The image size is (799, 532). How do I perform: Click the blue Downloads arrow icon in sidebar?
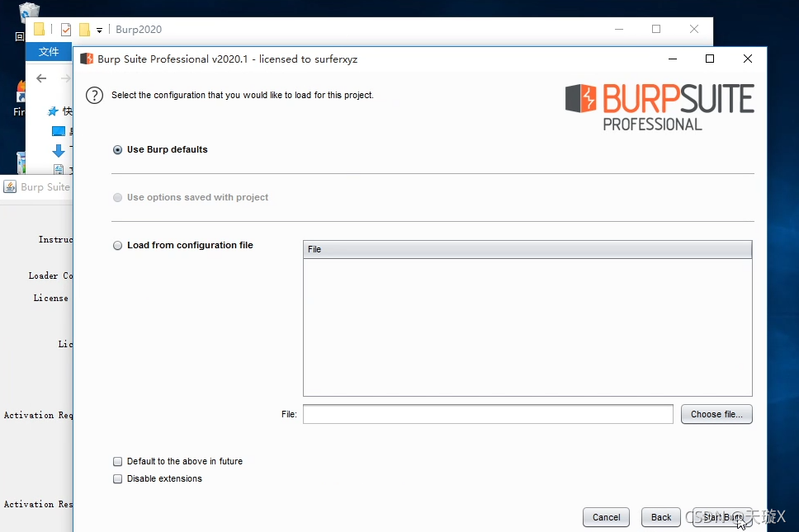pos(58,151)
